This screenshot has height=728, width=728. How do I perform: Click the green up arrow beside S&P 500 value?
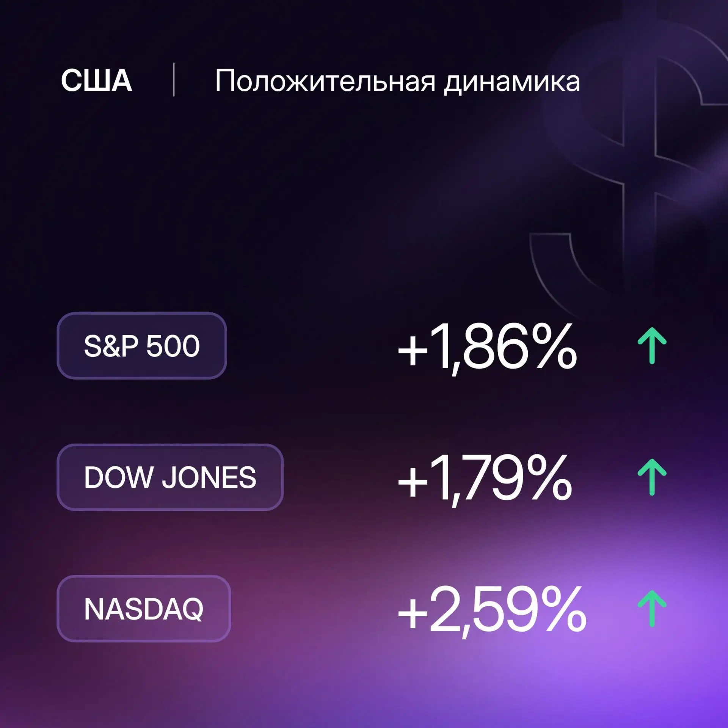tap(652, 345)
